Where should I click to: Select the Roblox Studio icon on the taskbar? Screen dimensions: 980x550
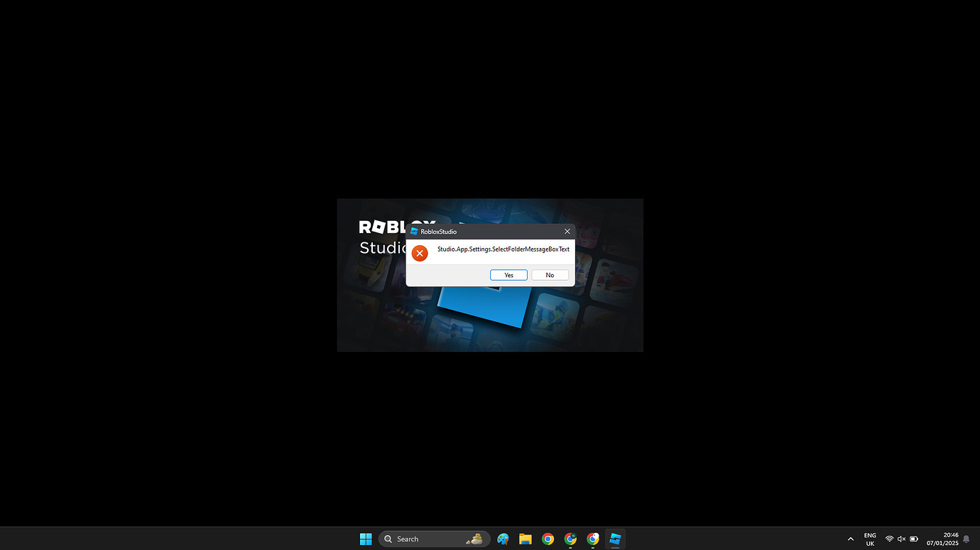click(614, 538)
